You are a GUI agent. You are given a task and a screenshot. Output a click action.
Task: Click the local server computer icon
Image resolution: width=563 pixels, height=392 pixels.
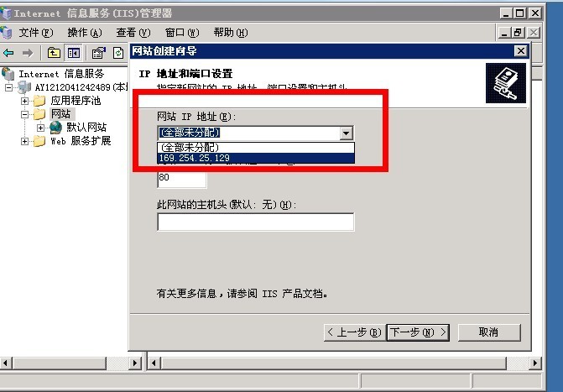click(x=24, y=87)
